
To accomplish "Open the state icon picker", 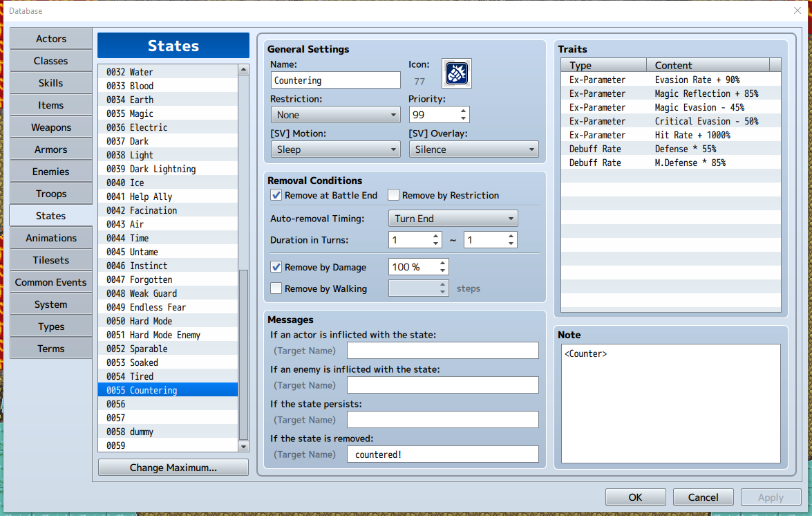I will (456, 73).
